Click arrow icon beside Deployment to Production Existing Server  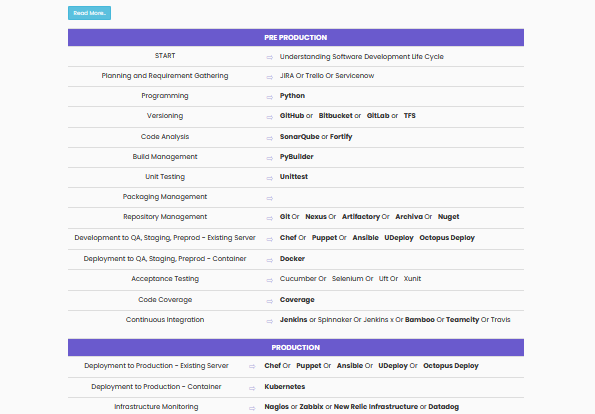coord(252,367)
